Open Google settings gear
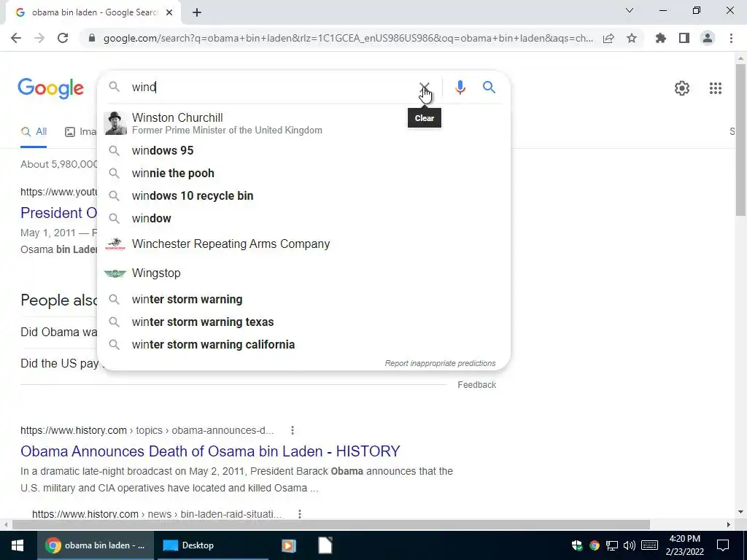This screenshot has height=560, width=747. coord(682,88)
